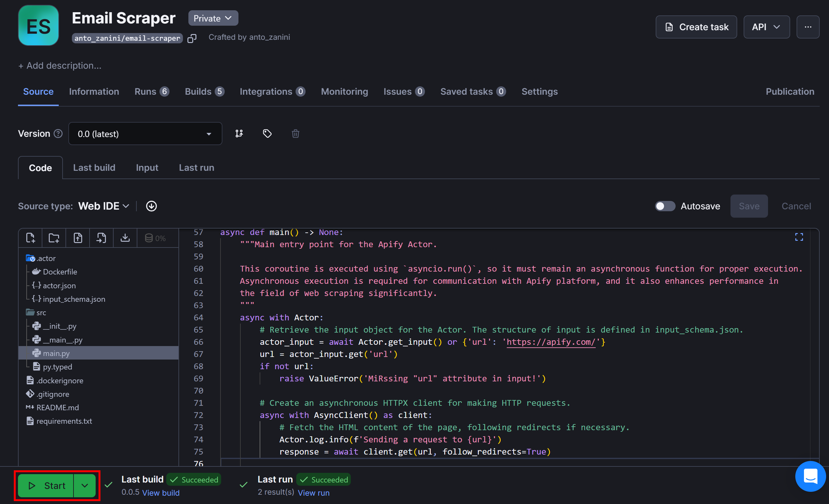
Task: Open the Version 0.0 dropdown
Action: (145, 134)
